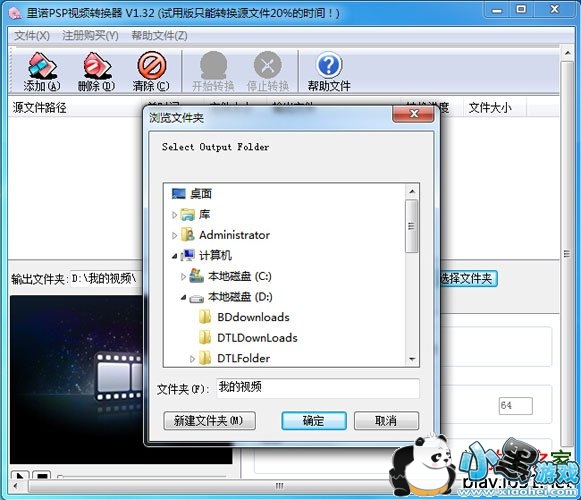Click the main window vertical scrollbar thumb
This screenshot has height=500, width=581.
pos(567,254)
